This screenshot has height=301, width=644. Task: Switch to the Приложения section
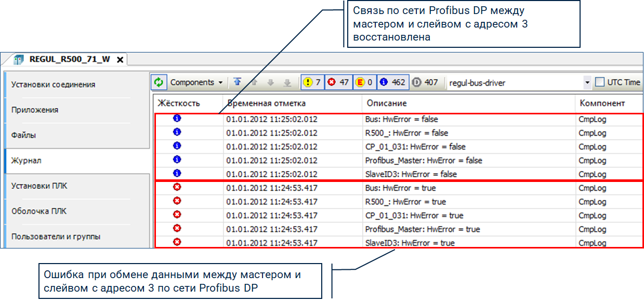[35, 110]
